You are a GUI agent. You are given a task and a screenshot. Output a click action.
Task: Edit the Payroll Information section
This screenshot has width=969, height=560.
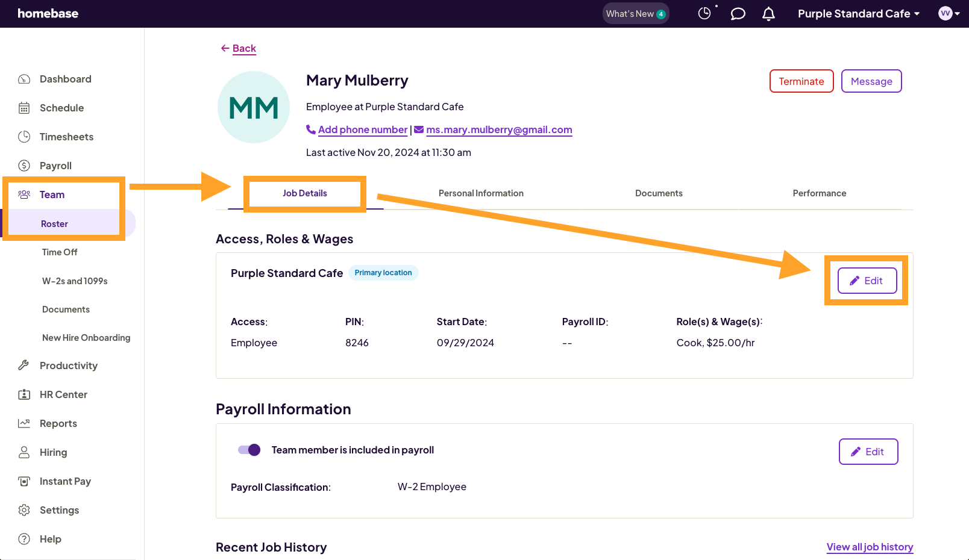[868, 452]
